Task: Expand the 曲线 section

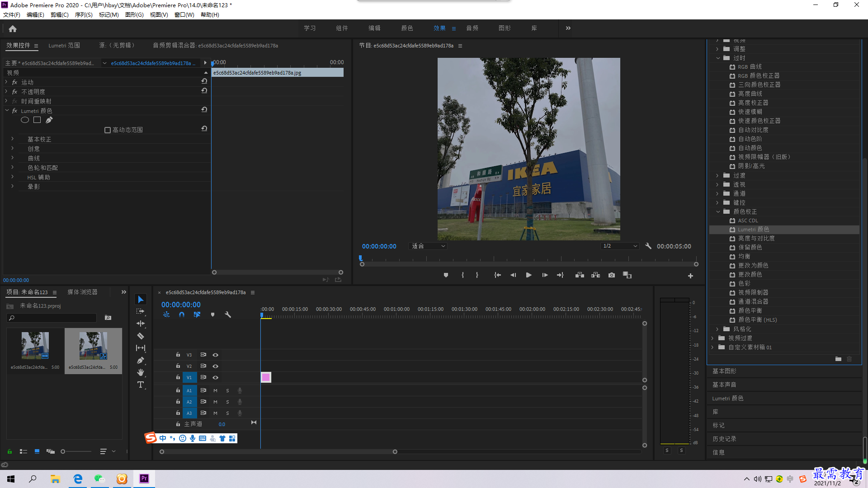Action: tap(12, 158)
